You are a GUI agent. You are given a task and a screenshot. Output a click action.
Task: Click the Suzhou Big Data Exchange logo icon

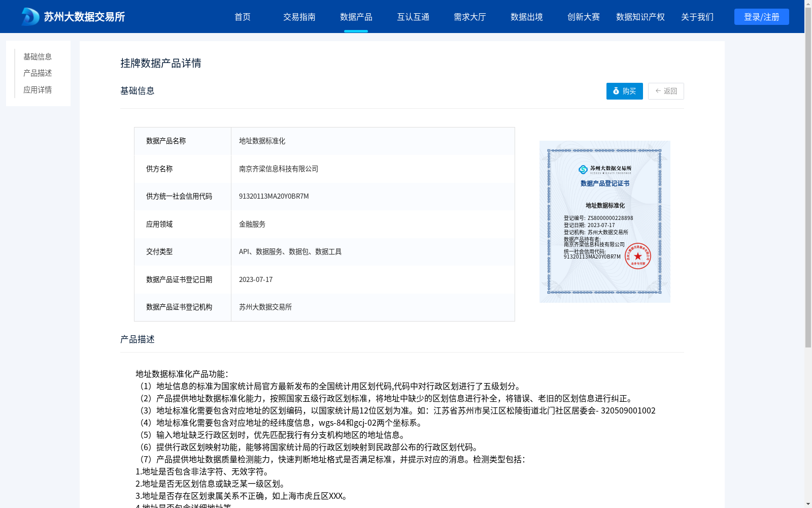(30, 17)
